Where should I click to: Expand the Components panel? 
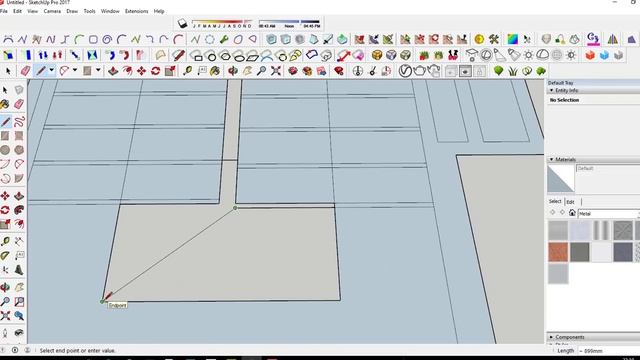(551, 337)
